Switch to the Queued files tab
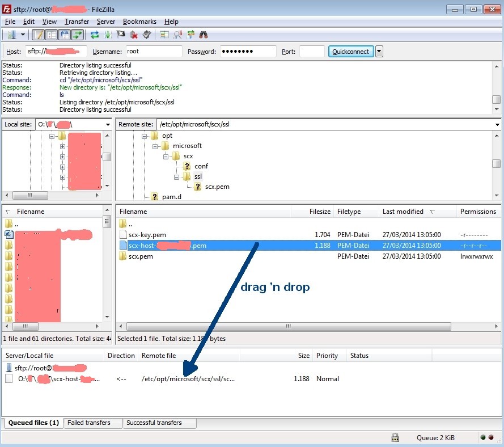 [33, 423]
